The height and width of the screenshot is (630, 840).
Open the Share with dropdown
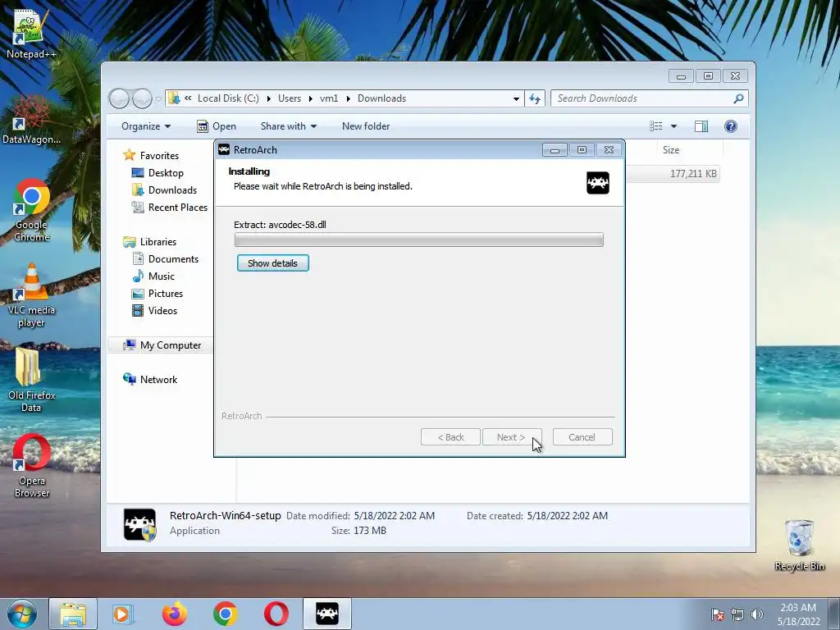288,126
